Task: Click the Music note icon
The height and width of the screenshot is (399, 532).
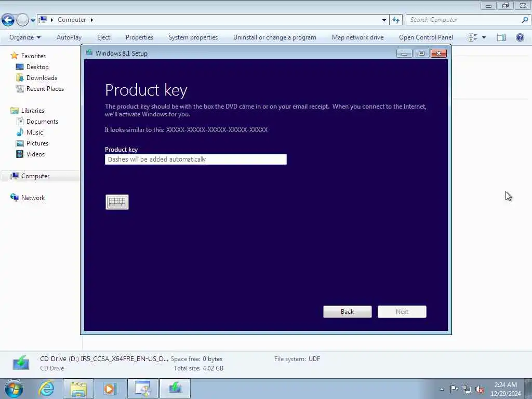Action: [x=20, y=132]
